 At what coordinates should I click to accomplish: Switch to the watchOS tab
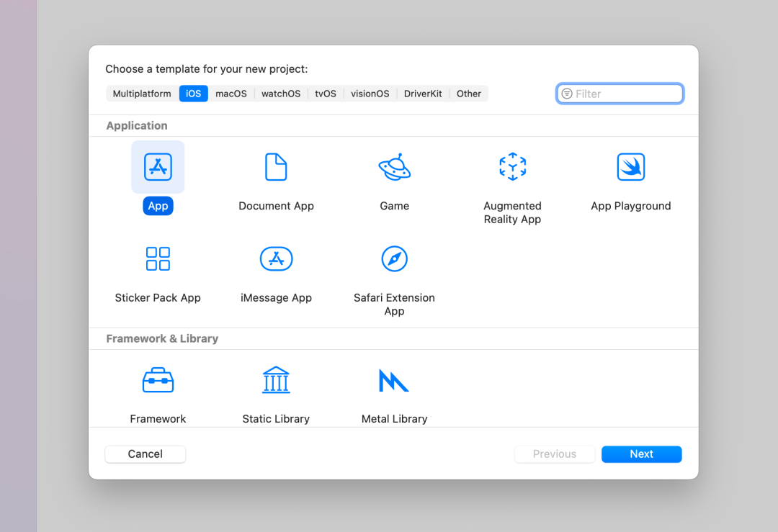(281, 94)
